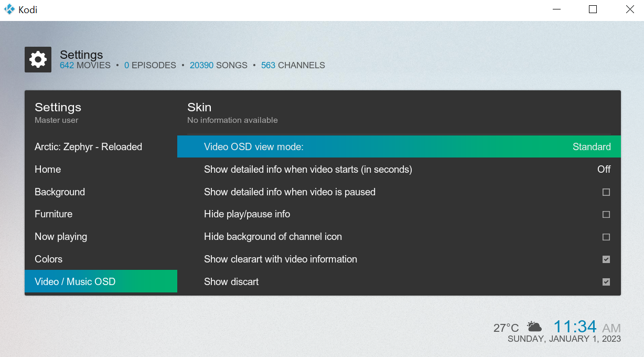
Task: Enable Show detailed info when video is paused
Action: [606, 192]
